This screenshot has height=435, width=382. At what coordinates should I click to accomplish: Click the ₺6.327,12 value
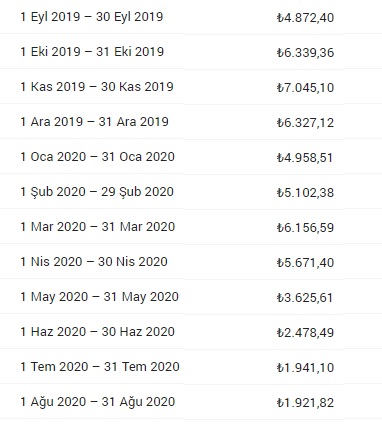pyautogui.click(x=305, y=123)
